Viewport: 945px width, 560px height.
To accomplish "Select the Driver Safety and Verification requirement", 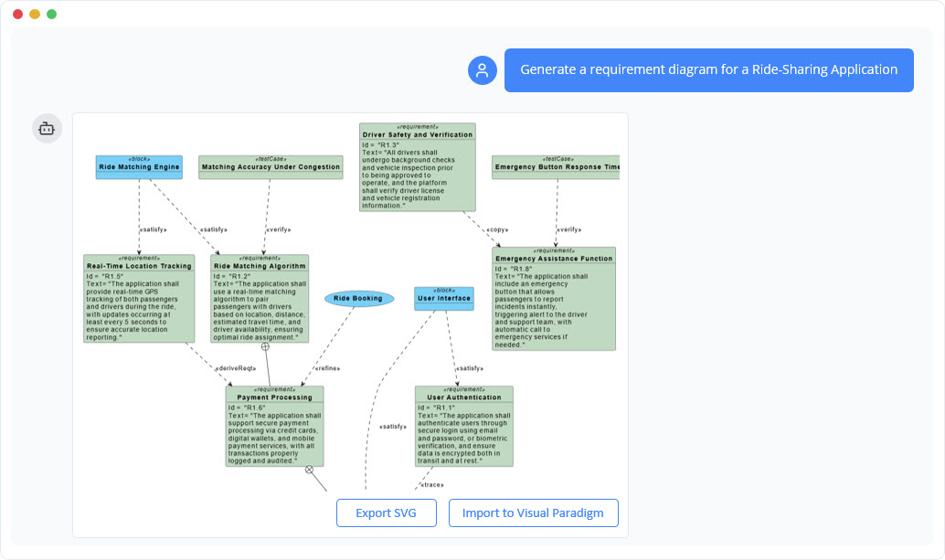I will [417, 167].
